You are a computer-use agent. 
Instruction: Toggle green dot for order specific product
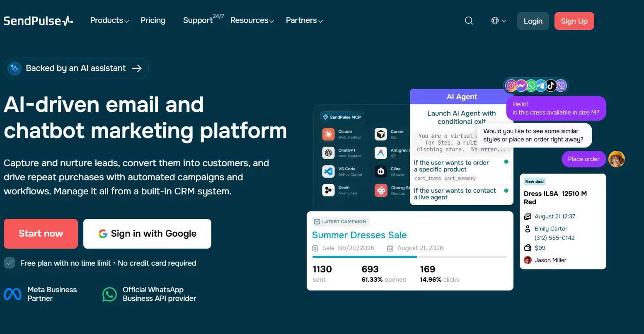coord(506,162)
